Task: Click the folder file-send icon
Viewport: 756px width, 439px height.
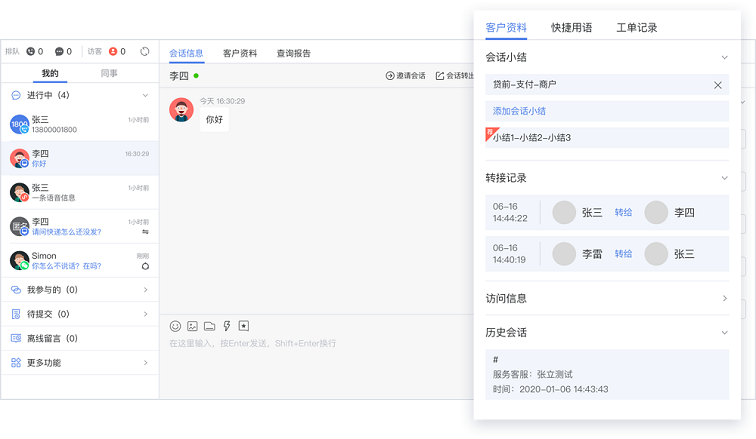Action: point(210,326)
